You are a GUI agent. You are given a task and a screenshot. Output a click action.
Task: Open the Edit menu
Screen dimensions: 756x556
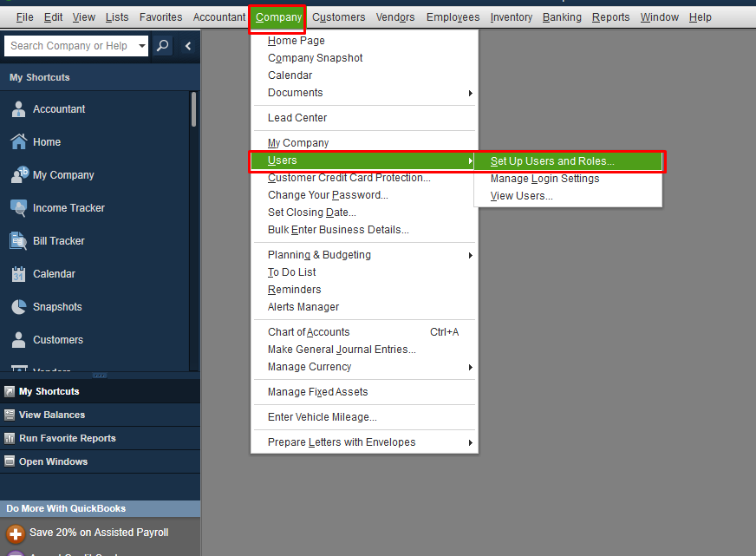click(53, 17)
